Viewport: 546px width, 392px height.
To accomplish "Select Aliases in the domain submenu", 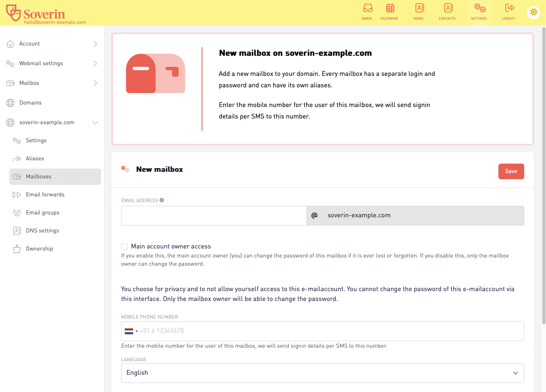I will click(x=35, y=159).
